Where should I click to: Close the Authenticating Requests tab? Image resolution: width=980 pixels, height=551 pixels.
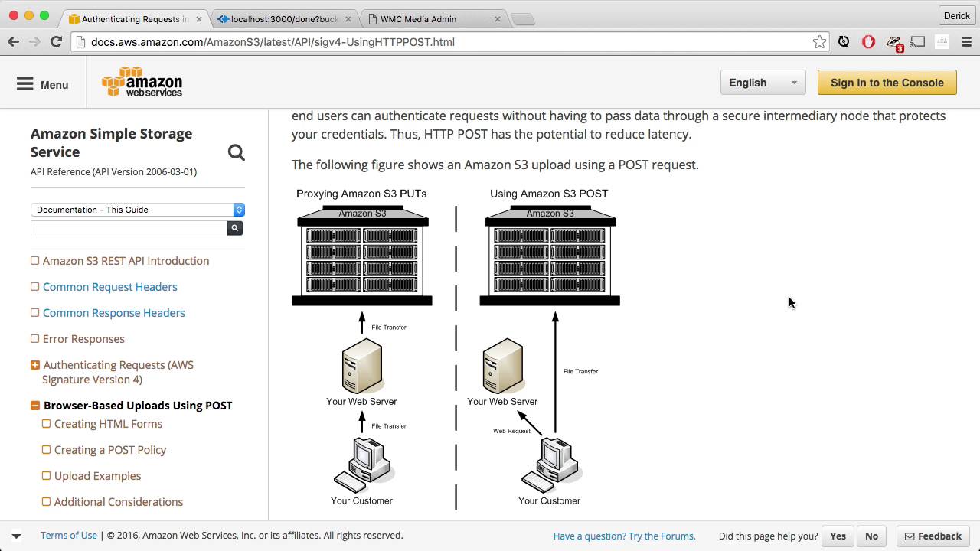(201, 18)
